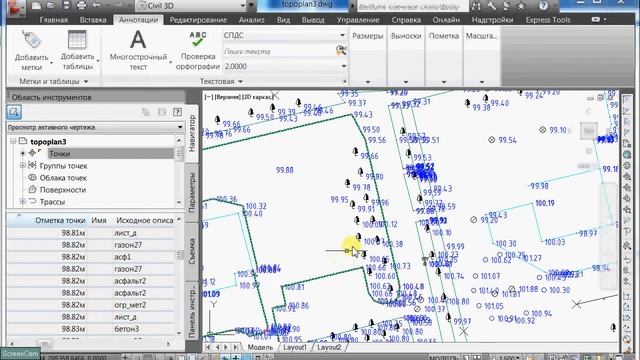Click the Undo arrow icon
This screenshot has height=360, width=640.
point(96,6)
